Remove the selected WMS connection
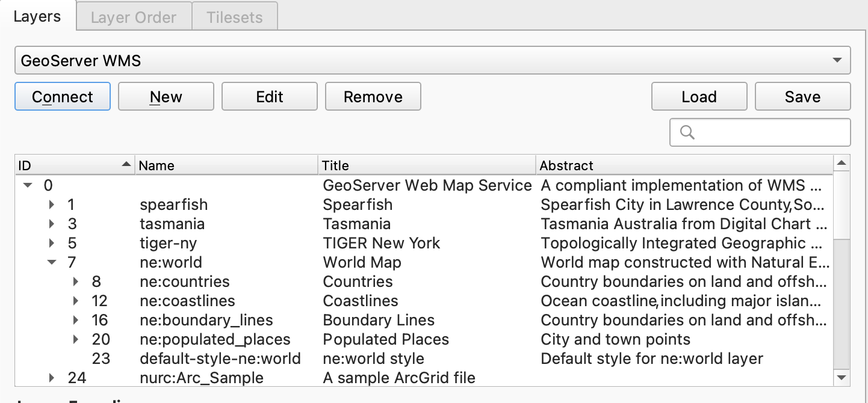868x403 pixels. pos(373,97)
